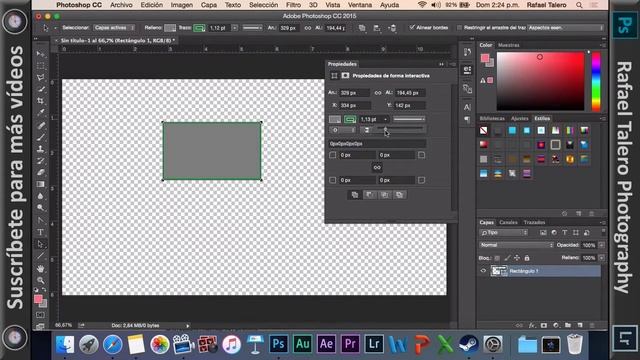Switch to the Muestras tab
Image resolution: width=640 pixels, height=360 pixels.
pyautogui.click(x=509, y=45)
